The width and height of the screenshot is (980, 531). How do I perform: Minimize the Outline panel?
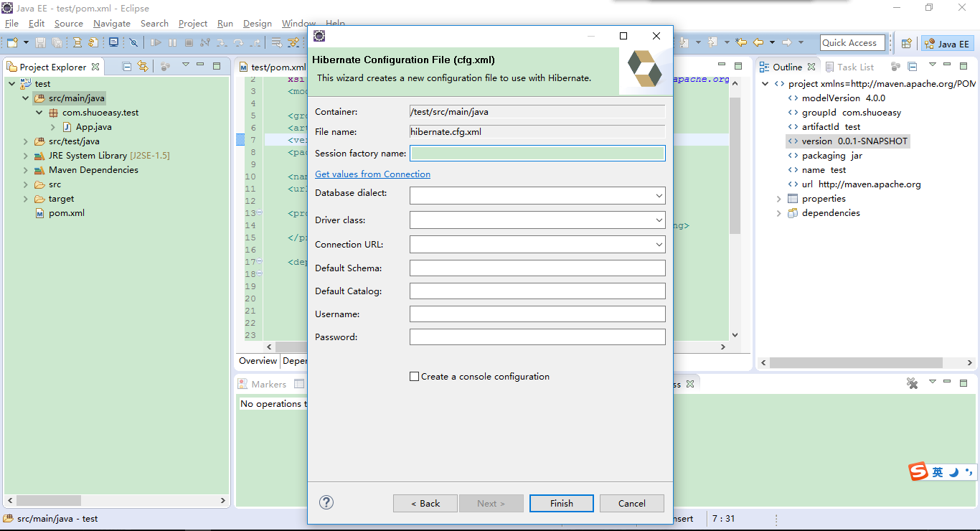947,65
